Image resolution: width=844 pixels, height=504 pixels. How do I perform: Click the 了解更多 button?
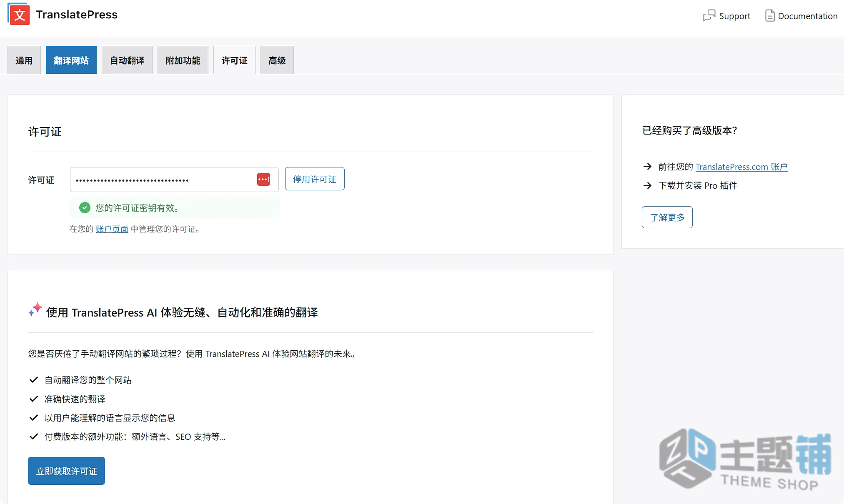(x=667, y=217)
